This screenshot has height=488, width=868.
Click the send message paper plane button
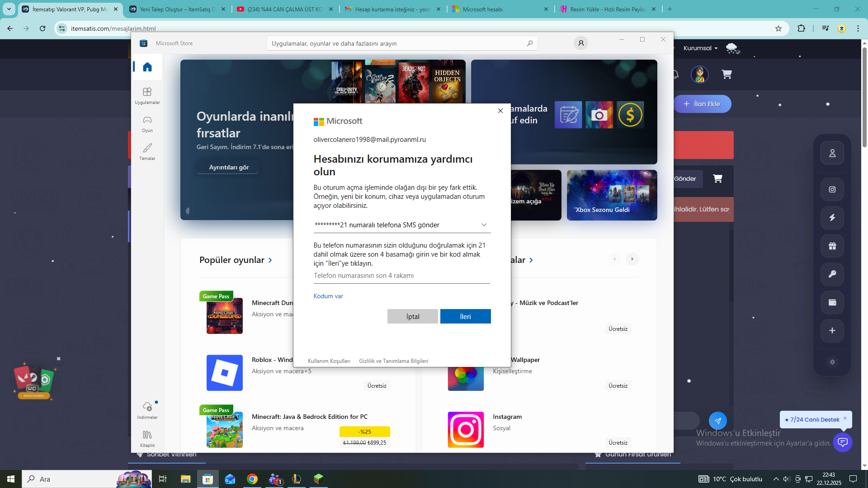(x=718, y=421)
